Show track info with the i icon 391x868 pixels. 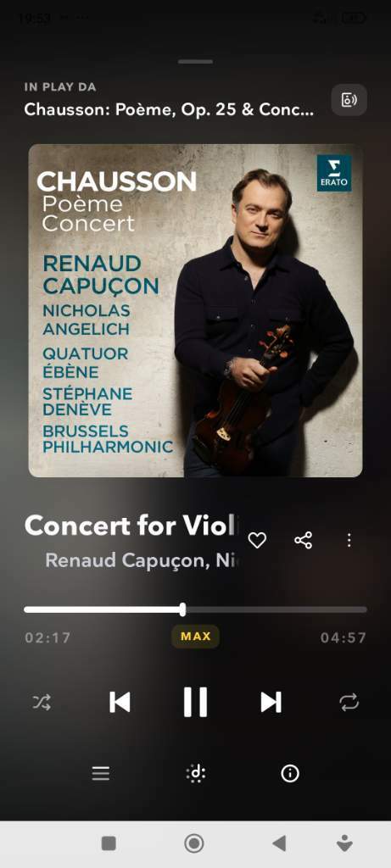coord(290,773)
